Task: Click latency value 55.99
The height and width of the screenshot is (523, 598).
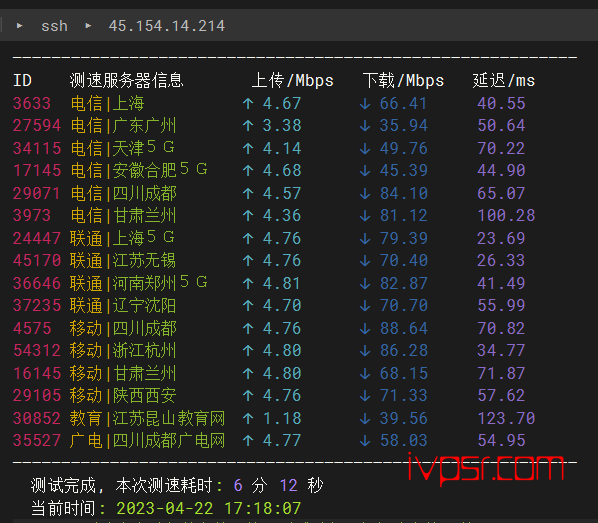Action: [501, 306]
